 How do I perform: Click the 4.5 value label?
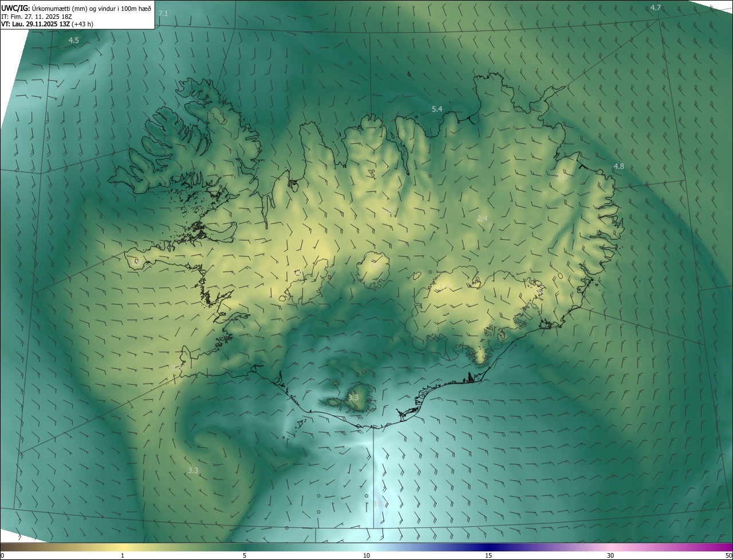point(73,40)
